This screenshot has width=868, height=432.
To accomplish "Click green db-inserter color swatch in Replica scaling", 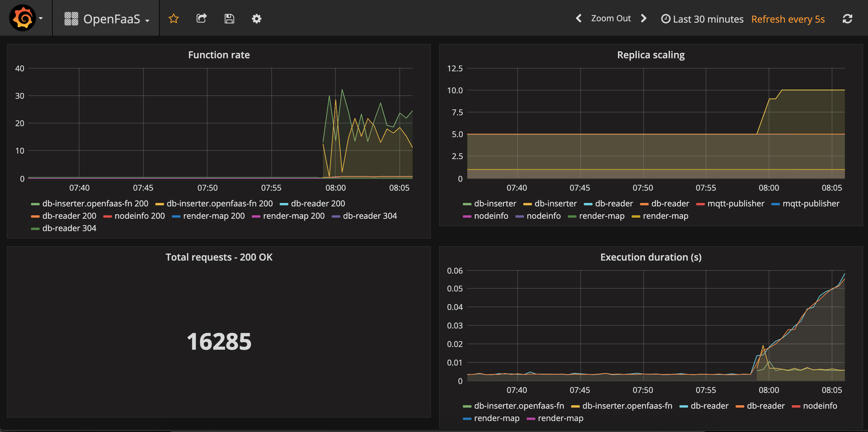I will [467, 204].
